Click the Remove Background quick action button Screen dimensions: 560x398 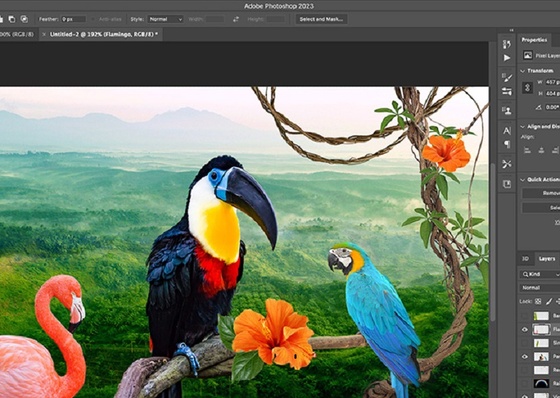coord(541,193)
